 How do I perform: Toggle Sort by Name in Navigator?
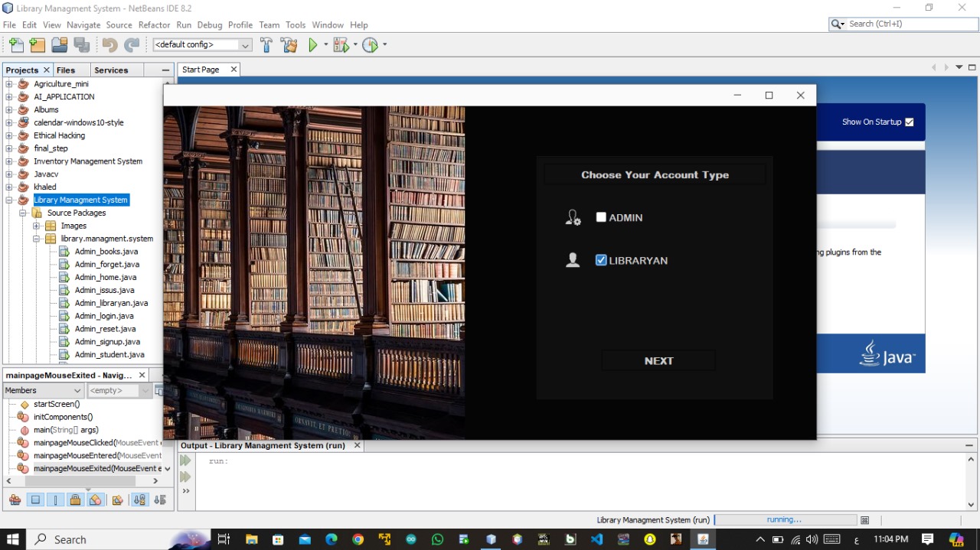coord(139,500)
